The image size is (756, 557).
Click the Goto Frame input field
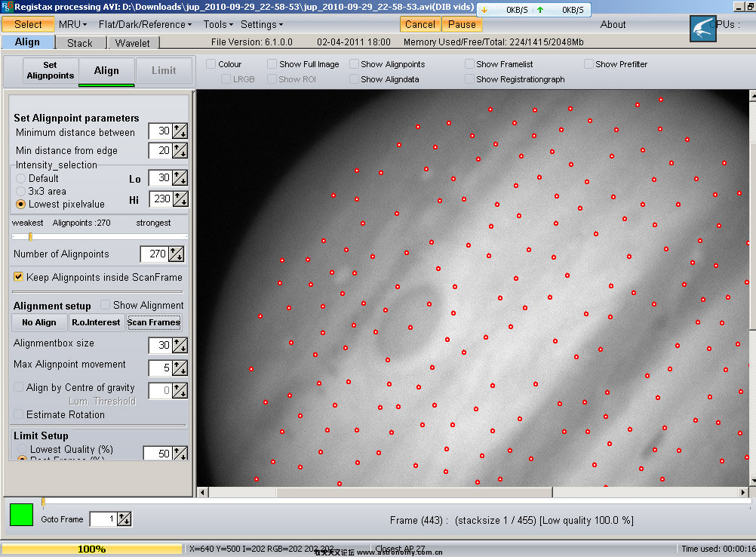click(x=103, y=519)
